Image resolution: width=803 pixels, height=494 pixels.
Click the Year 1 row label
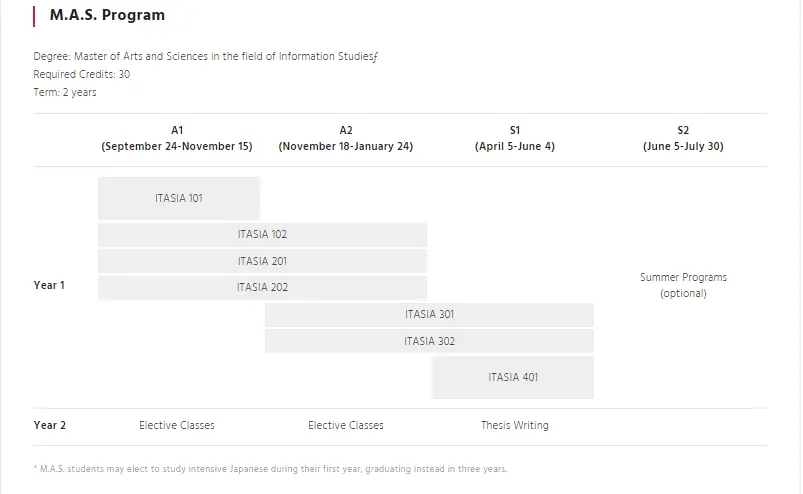(x=49, y=285)
